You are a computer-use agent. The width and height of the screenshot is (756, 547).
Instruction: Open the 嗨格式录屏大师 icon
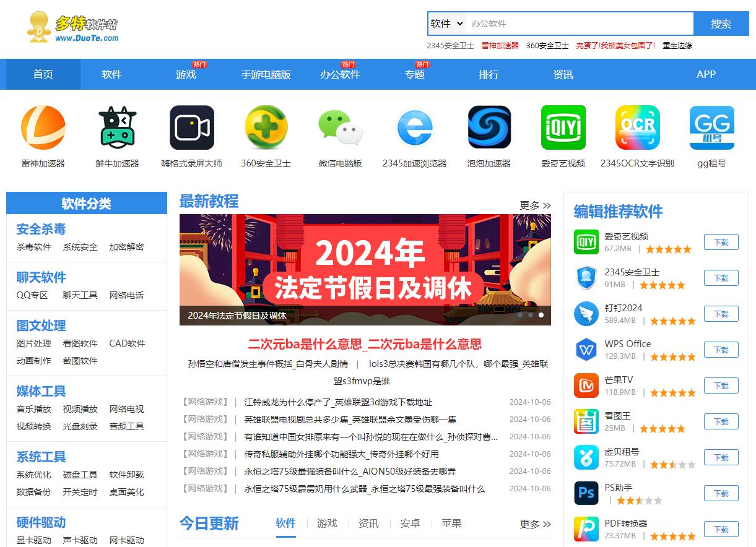192,127
